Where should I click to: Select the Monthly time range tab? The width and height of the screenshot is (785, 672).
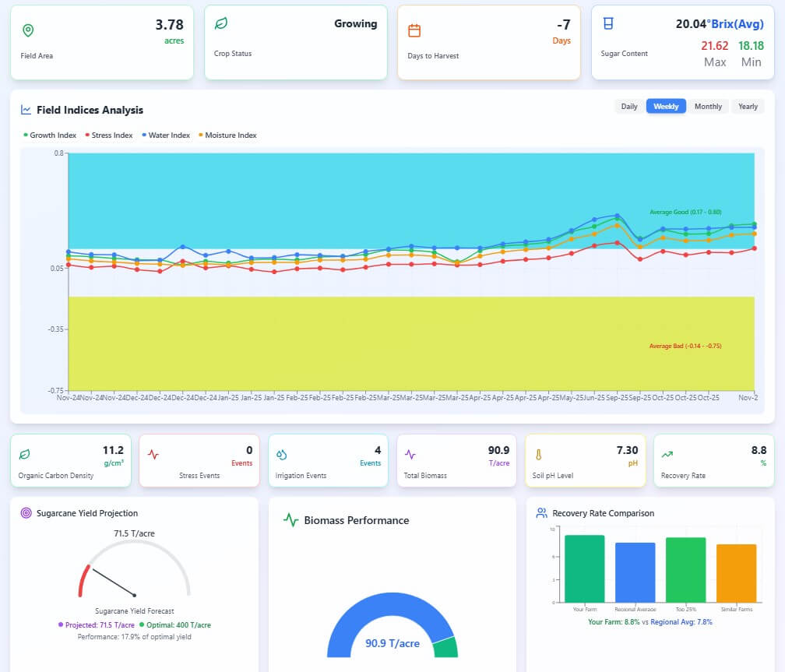708,107
